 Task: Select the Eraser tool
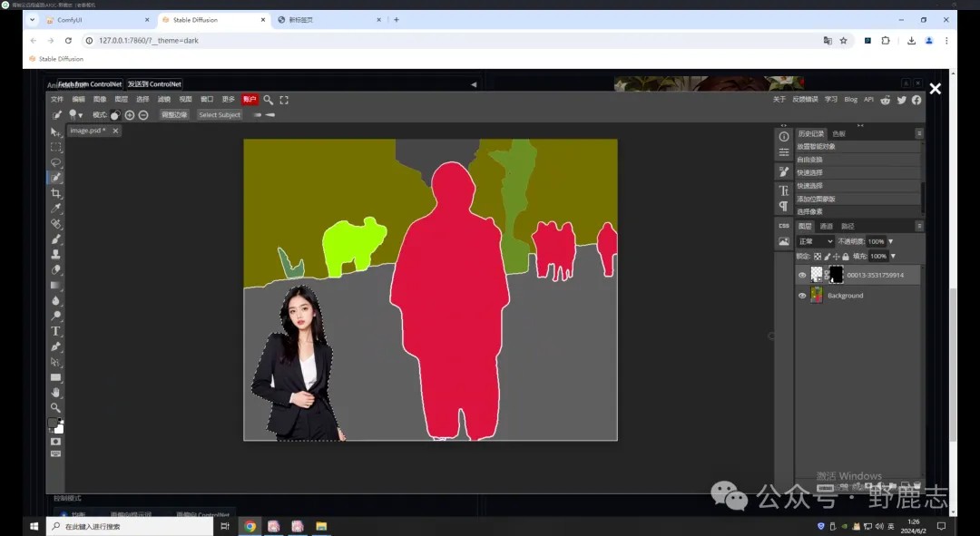point(55,270)
